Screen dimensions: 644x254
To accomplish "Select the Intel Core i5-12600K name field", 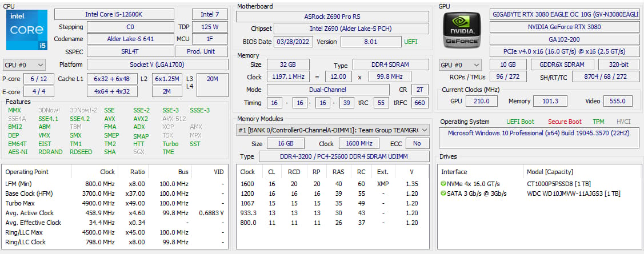I will coord(114,14).
